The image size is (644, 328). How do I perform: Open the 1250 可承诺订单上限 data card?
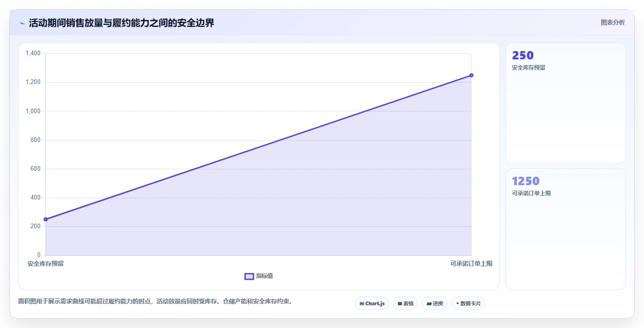[x=566, y=229]
